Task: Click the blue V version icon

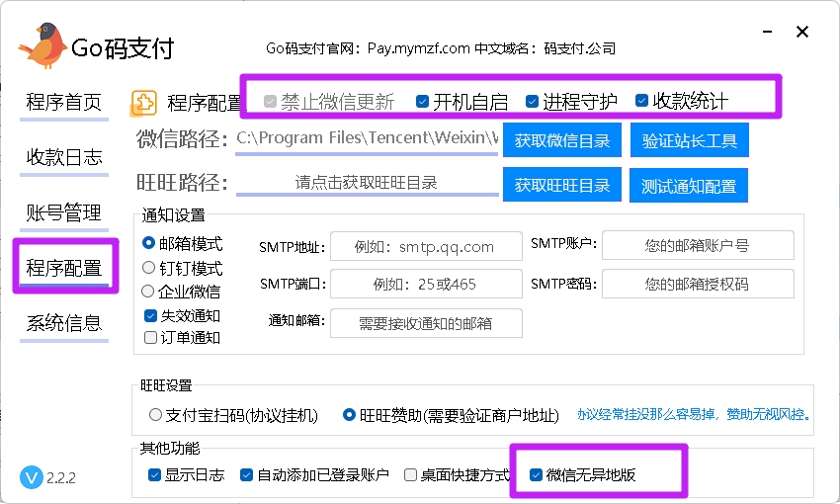Action: click(x=31, y=477)
